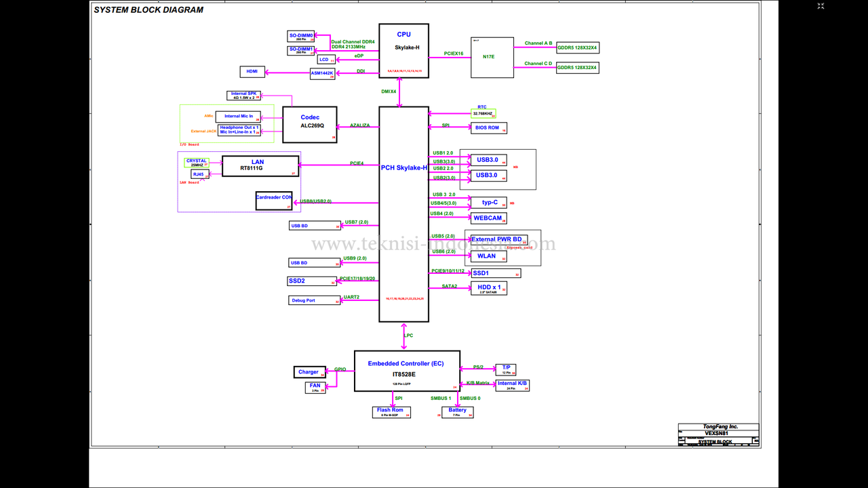Select the AZALIZA bus label
The height and width of the screenshot is (488, 868).
click(360, 125)
